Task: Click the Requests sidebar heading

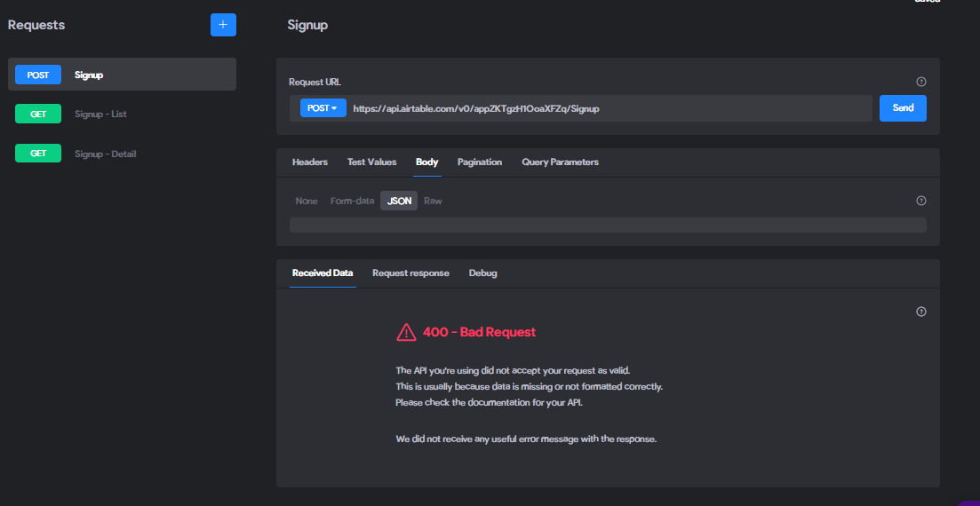Action: click(36, 25)
